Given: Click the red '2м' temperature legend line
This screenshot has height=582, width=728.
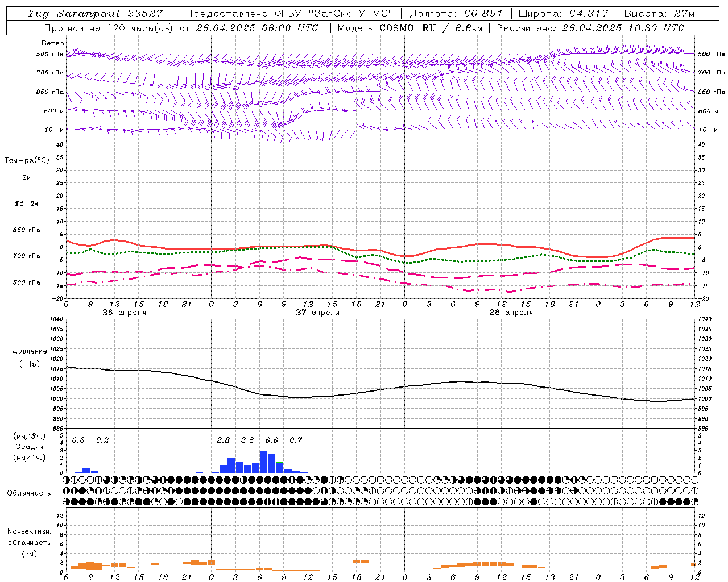Looking at the screenshot, I should point(26,184).
